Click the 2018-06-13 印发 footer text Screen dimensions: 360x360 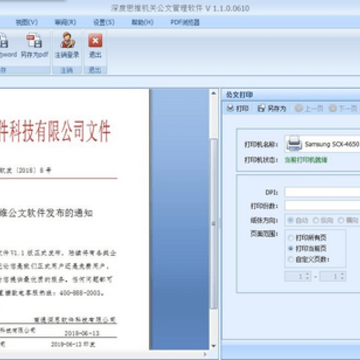[x=74, y=345]
